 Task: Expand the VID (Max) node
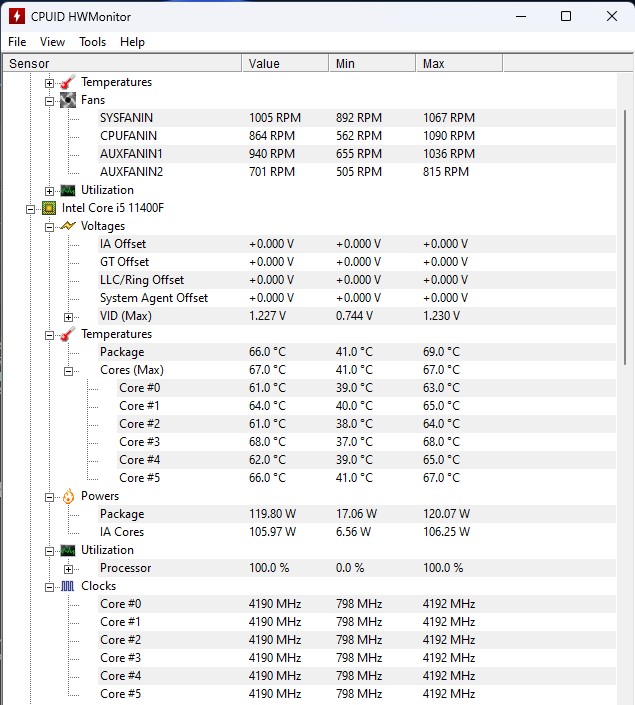[x=68, y=317]
